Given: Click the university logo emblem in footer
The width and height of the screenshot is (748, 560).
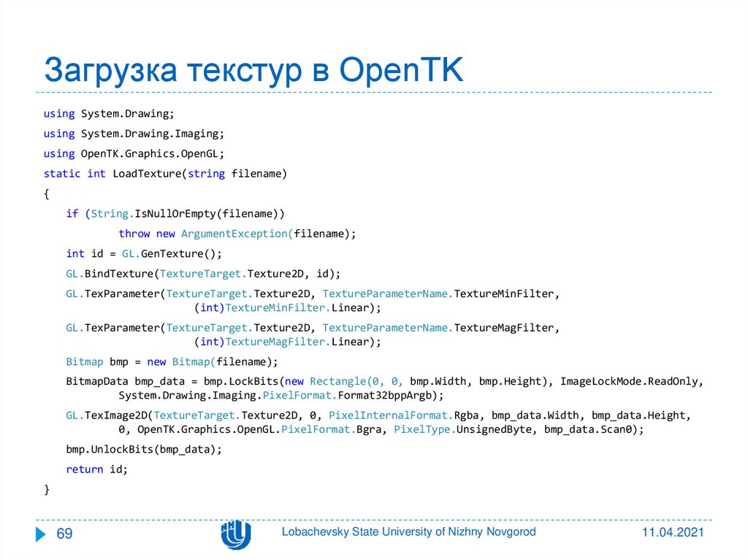Looking at the screenshot, I should [x=236, y=534].
